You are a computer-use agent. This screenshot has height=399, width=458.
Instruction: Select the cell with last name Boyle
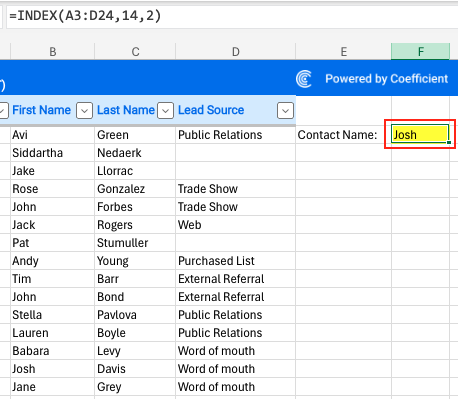(135, 333)
